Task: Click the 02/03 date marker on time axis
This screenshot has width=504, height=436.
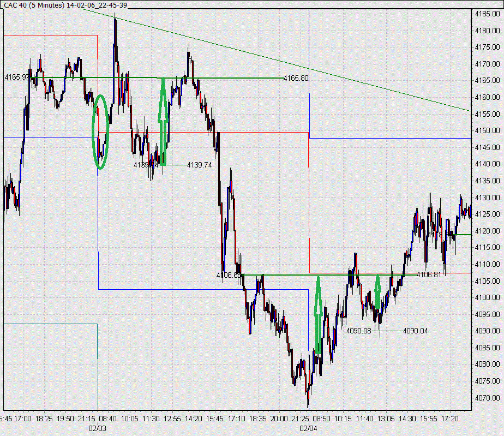Action: pos(98,428)
